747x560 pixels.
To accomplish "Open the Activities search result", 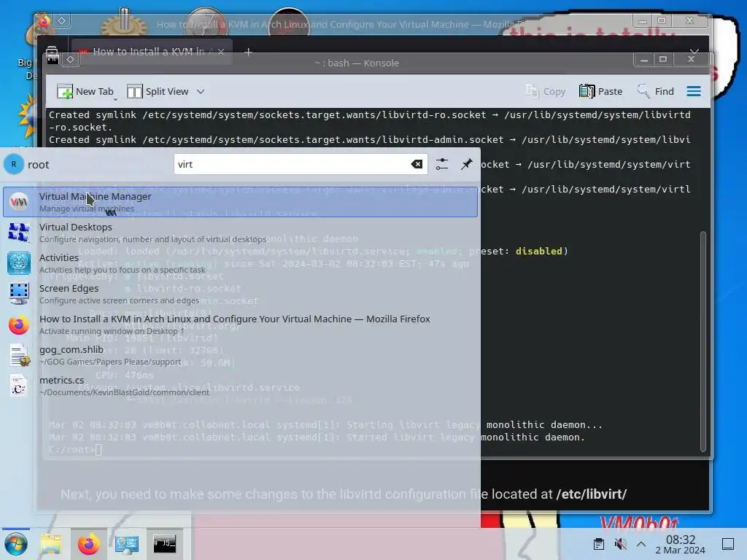I will point(240,263).
